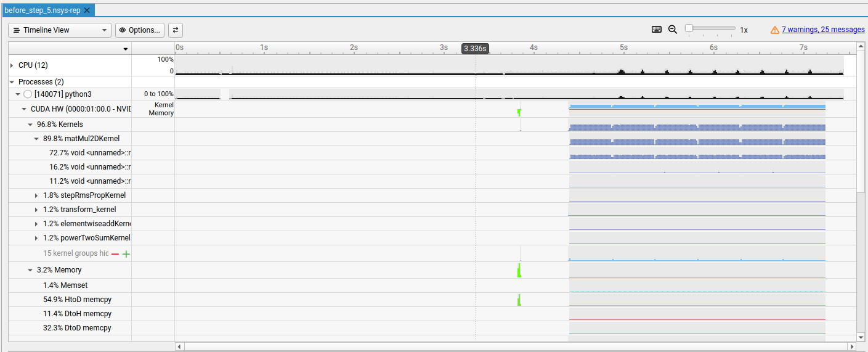Collapse the 3.2% Memory row

pyautogui.click(x=30, y=270)
